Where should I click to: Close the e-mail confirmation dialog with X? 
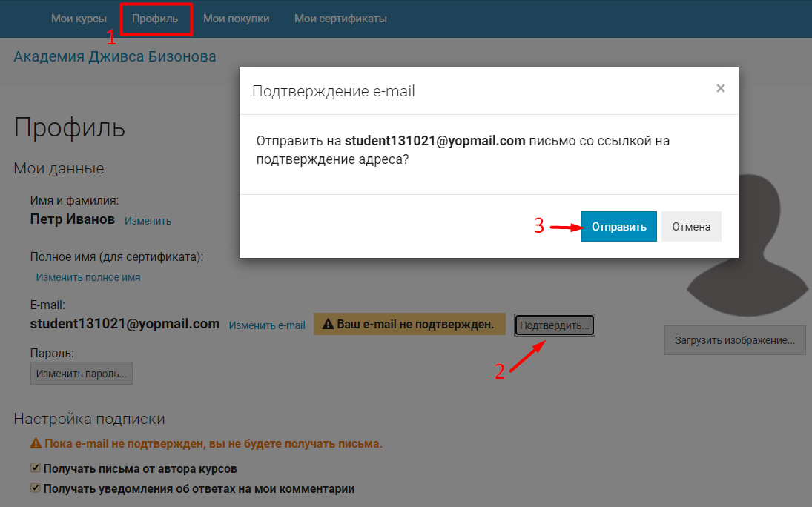coord(720,88)
